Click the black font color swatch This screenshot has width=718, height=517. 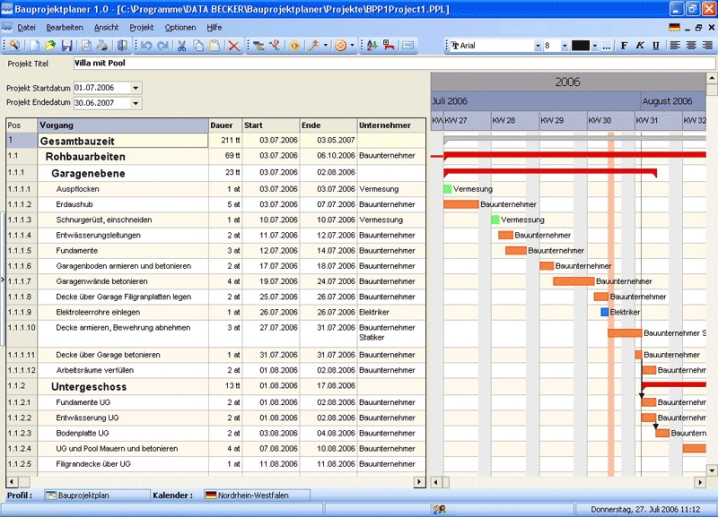[582, 46]
